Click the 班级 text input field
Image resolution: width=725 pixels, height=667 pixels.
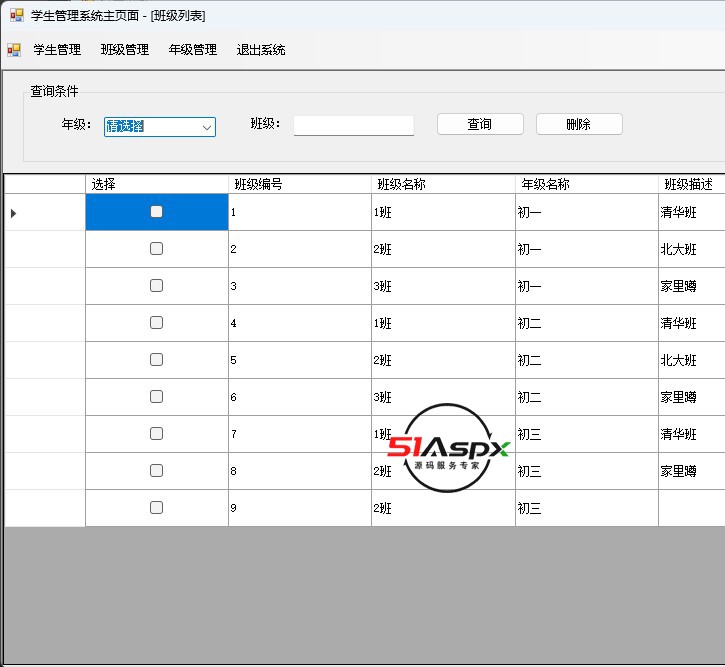(x=353, y=126)
